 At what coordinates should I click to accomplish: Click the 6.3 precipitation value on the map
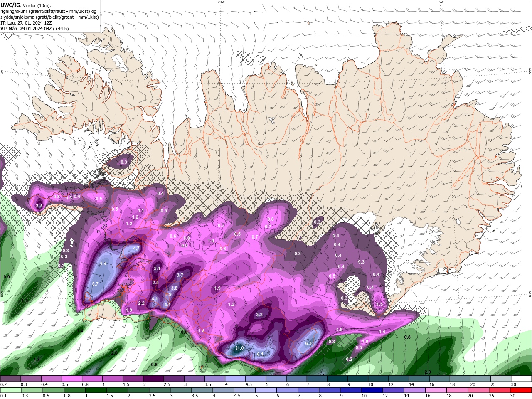click(308, 344)
